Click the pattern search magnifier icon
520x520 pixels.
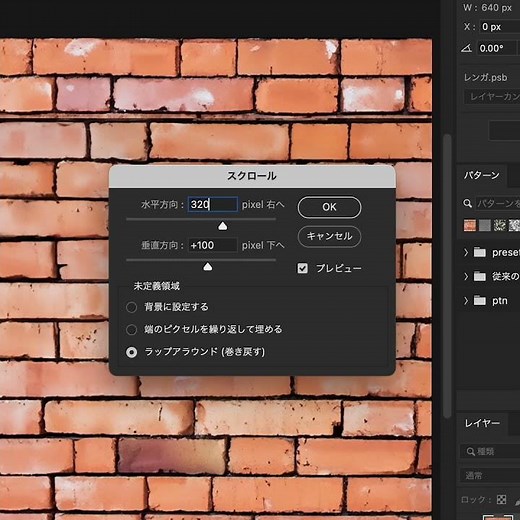(x=467, y=203)
